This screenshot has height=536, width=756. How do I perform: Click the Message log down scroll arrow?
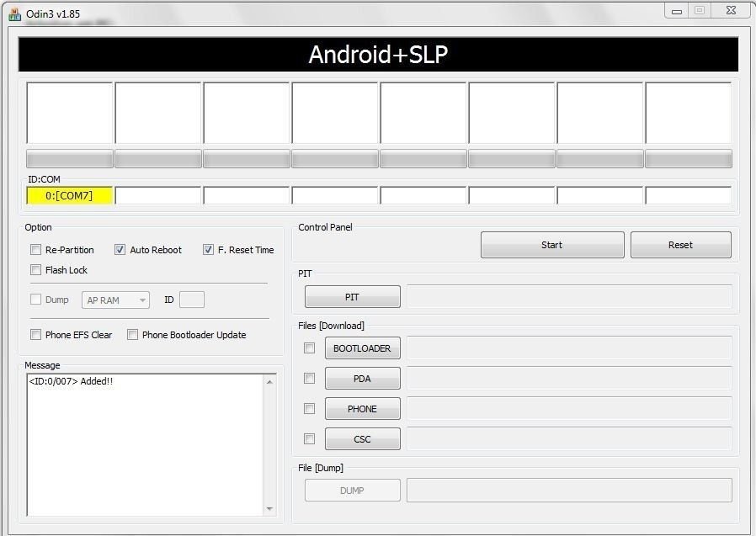[269, 508]
